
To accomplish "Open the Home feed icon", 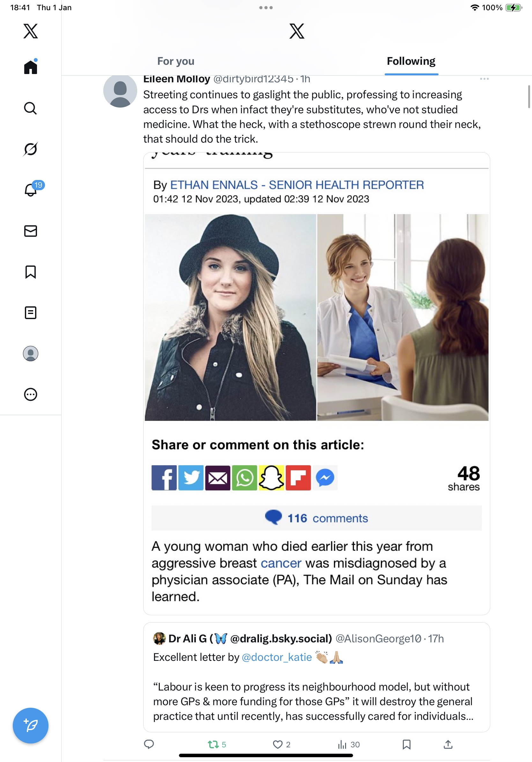I will [x=31, y=67].
